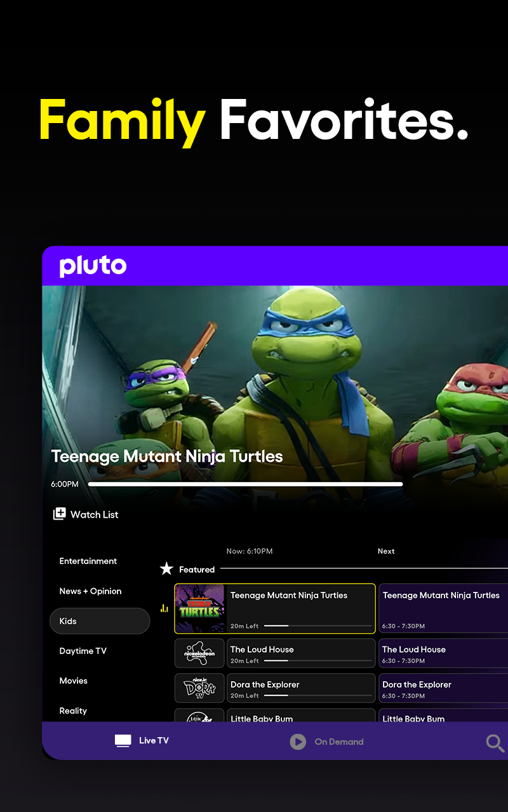Screen dimensions: 508x812
Task: Click the Pluto logo in header
Action: [x=93, y=266]
